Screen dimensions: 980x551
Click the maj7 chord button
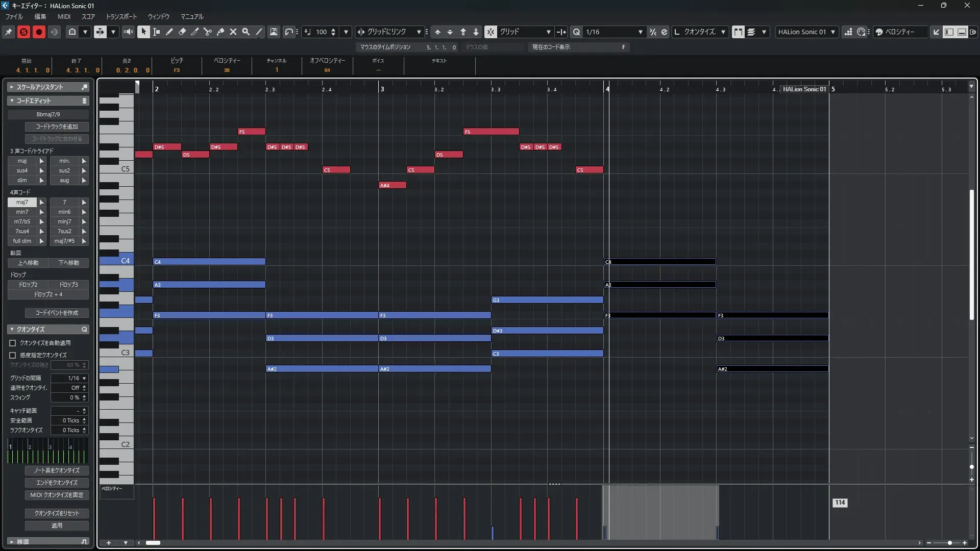(22, 202)
